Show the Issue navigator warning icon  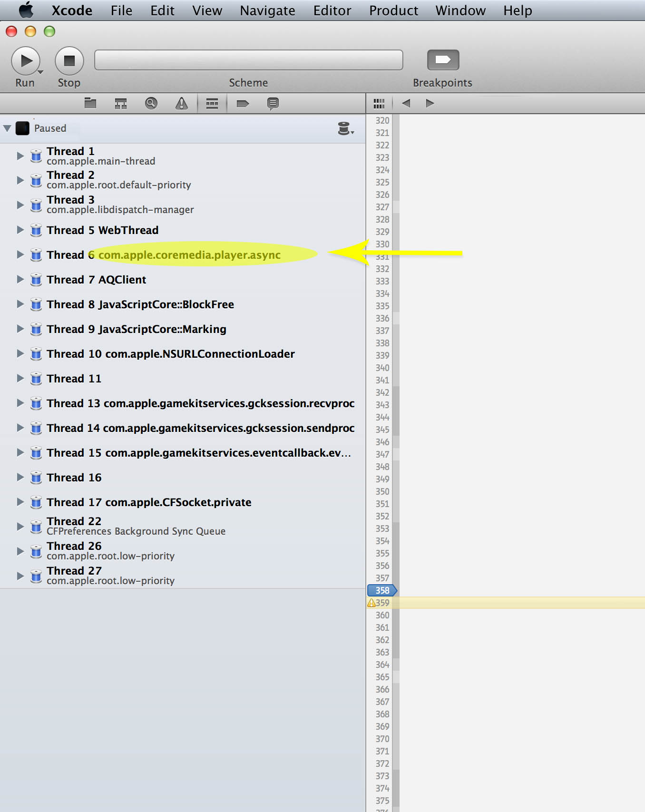point(182,103)
